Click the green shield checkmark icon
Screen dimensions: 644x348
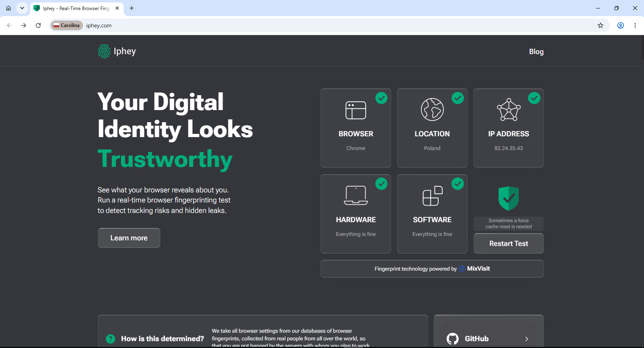point(509,198)
